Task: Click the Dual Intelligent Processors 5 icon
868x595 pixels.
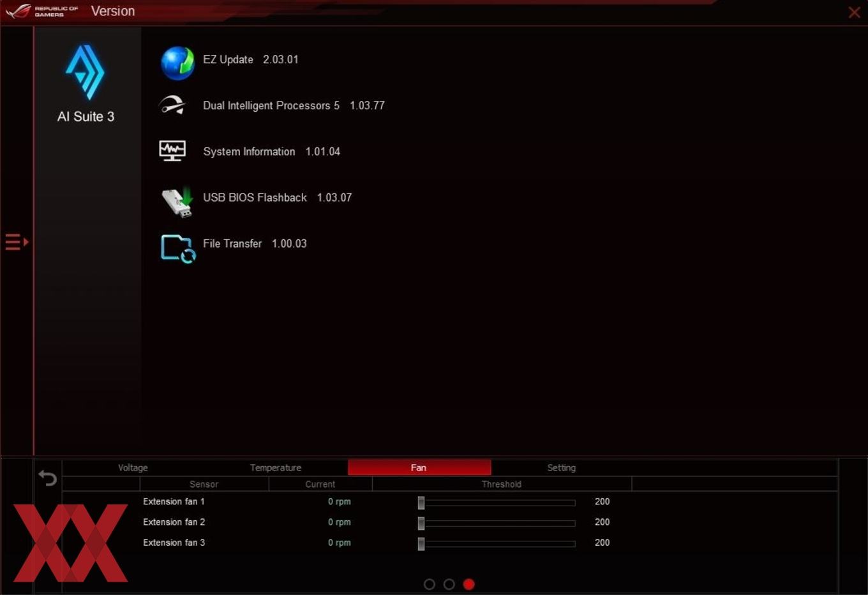Action: tap(172, 105)
